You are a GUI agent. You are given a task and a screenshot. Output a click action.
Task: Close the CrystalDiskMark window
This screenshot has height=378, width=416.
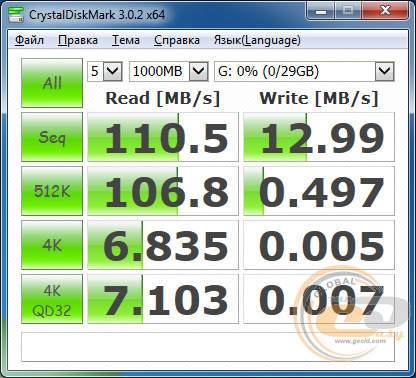point(385,12)
